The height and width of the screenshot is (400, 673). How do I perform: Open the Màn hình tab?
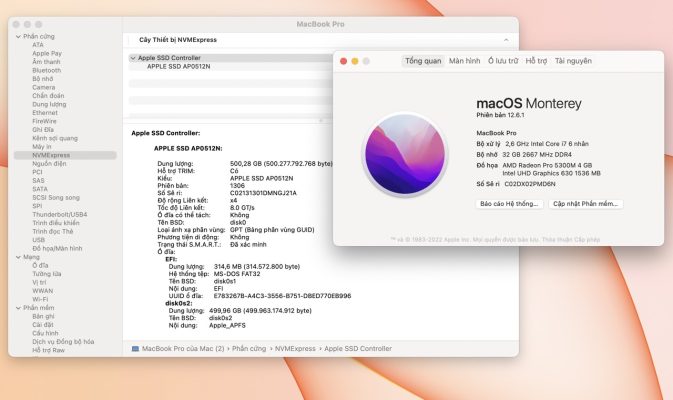[x=464, y=61]
